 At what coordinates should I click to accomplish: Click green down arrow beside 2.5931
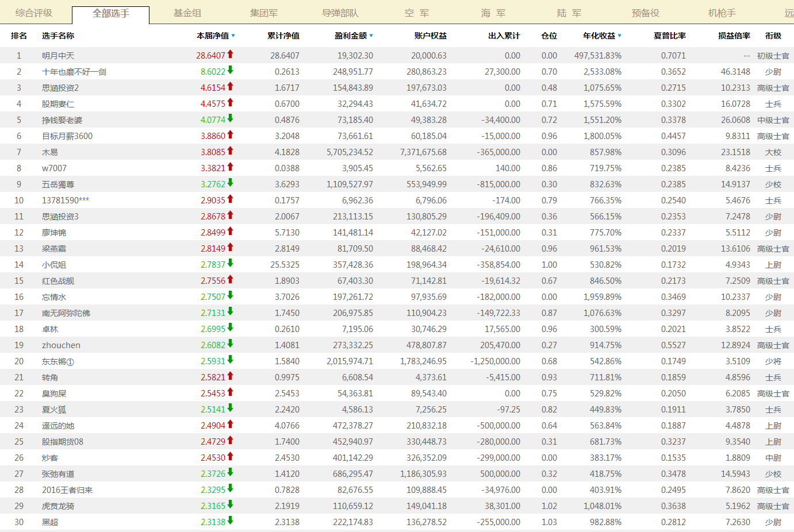(x=231, y=360)
